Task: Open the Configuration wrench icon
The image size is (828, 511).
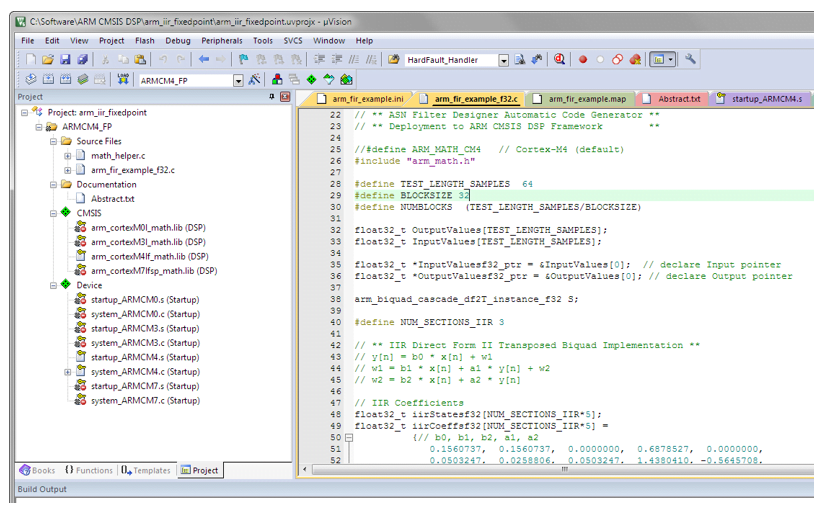Action: (690, 59)
